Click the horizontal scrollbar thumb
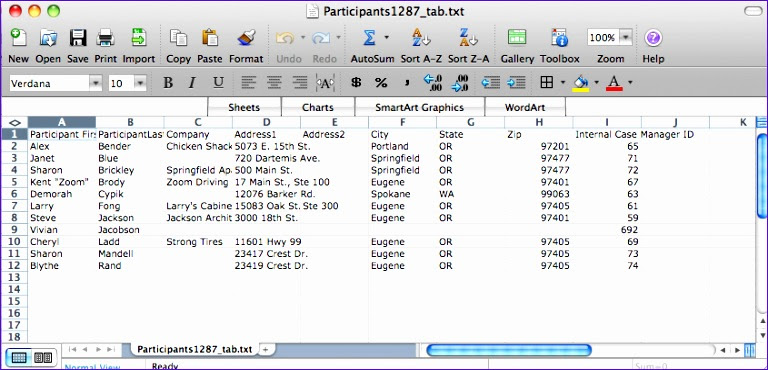The height and width of the screenshot is (370, 768). point(509,350)
